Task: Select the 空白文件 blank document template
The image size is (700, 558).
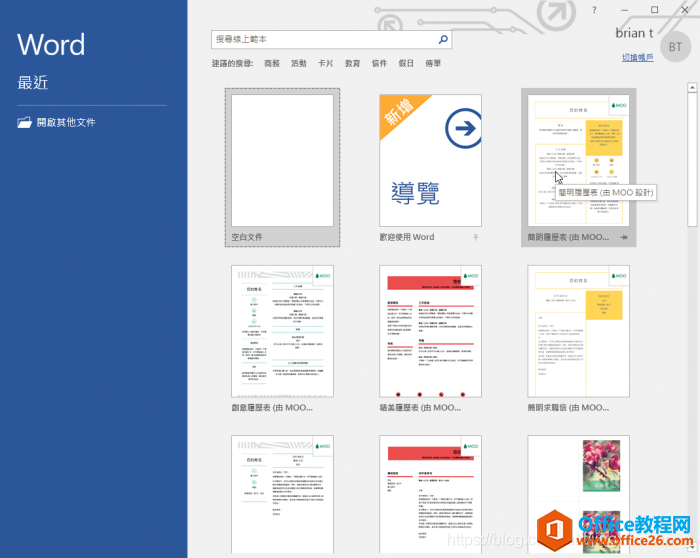Action: 282,167
